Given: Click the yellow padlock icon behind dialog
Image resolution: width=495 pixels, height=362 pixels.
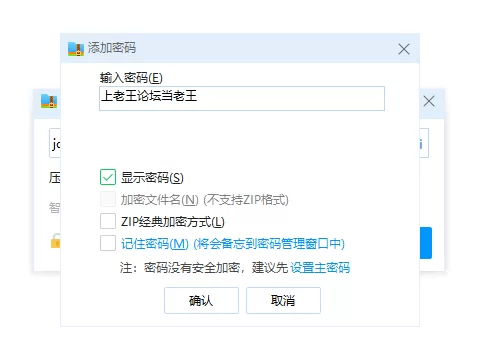Looking at the screenshot, I should pyautogui.click(x=55, y=241).
